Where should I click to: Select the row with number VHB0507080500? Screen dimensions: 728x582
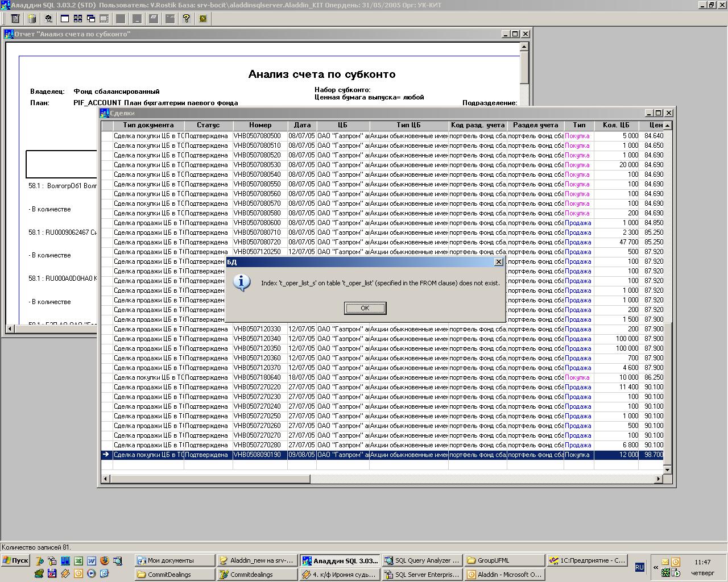pyautogui.click(x=382, y=136)
